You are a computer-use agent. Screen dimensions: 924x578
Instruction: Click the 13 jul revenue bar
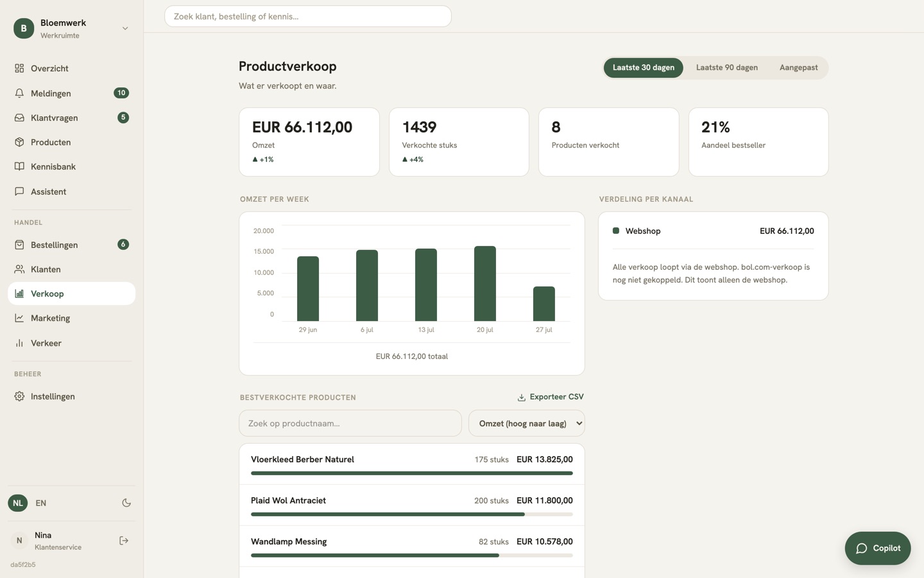(x=426, y=285)
